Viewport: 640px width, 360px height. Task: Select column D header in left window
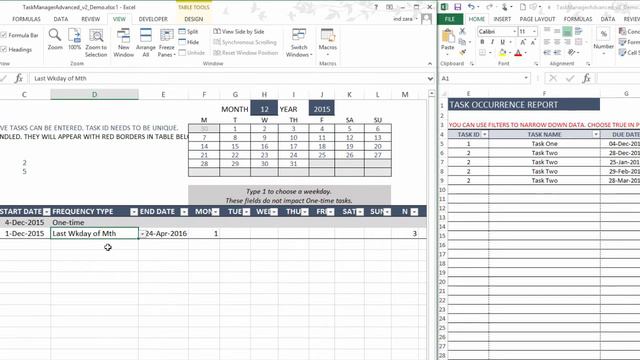click(x=94, y=94)
